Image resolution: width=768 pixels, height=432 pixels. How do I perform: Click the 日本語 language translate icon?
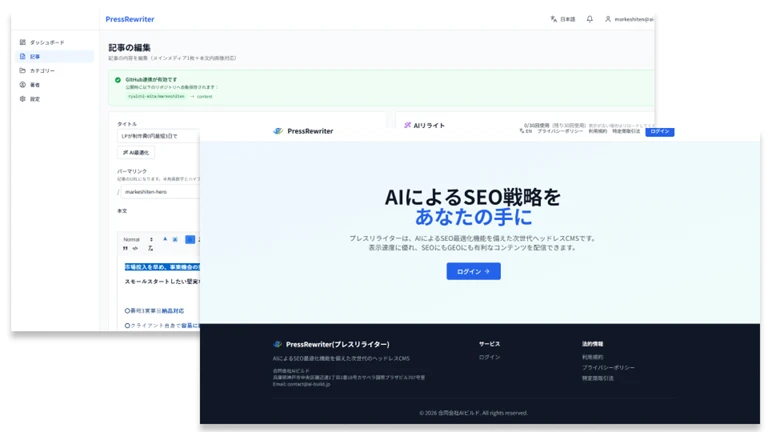pos(553,19)
